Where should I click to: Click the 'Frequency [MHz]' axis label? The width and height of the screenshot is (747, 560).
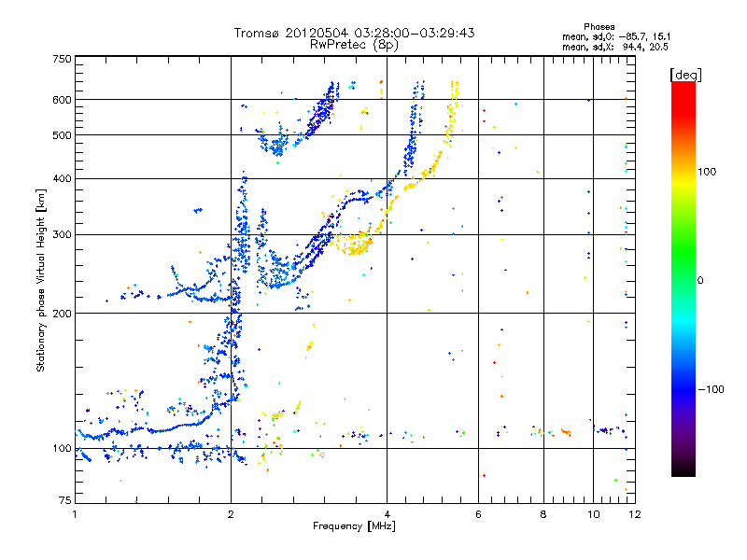[x=354, y=526]
